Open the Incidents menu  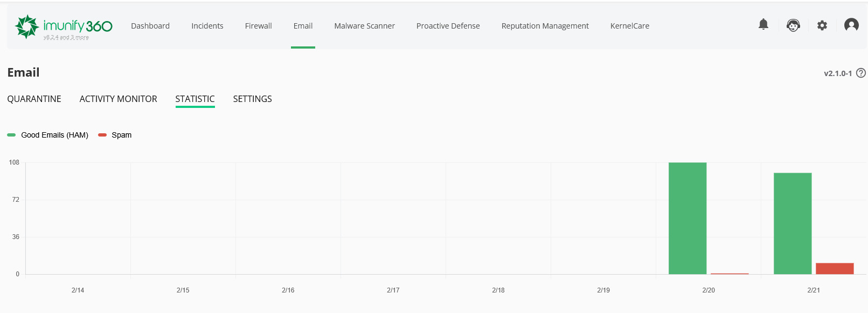pos(207,26)
